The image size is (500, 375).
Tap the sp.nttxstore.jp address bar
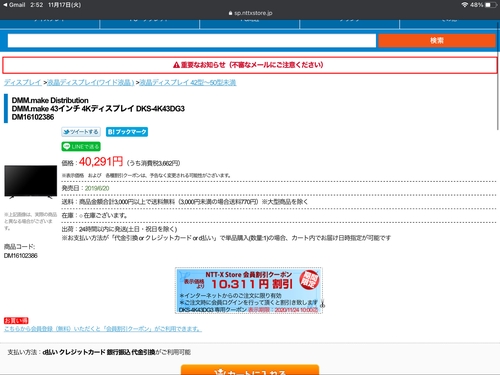tap(250, 13)
